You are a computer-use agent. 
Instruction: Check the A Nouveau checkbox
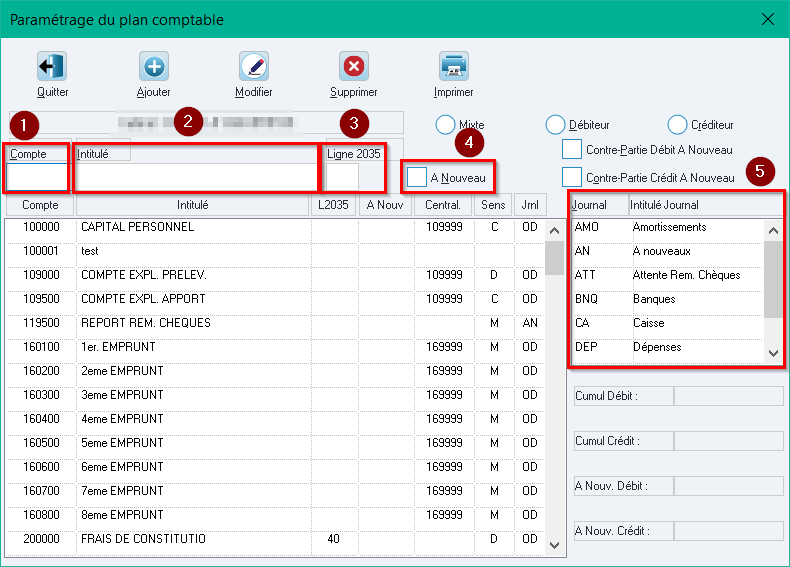pos(417,177)
